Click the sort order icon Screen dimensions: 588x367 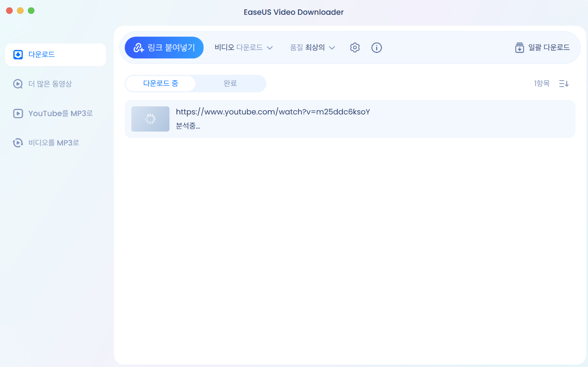(564, 84)
